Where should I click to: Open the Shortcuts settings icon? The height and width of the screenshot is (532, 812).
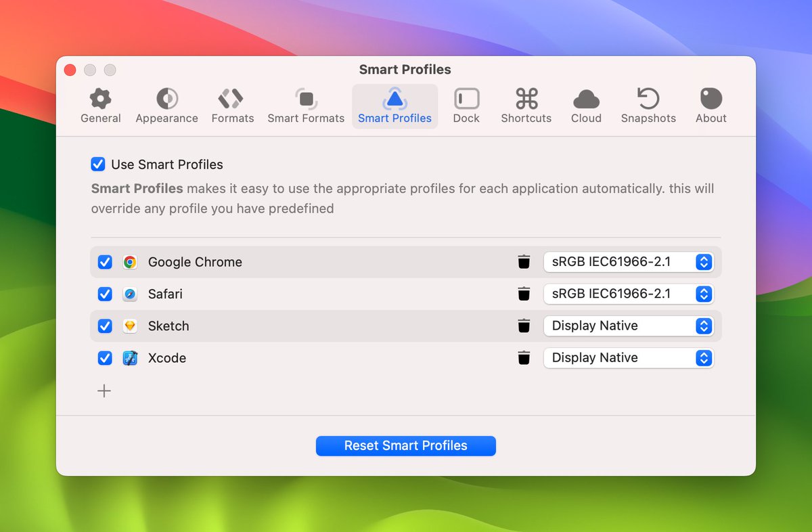click(x=526, y=99)
